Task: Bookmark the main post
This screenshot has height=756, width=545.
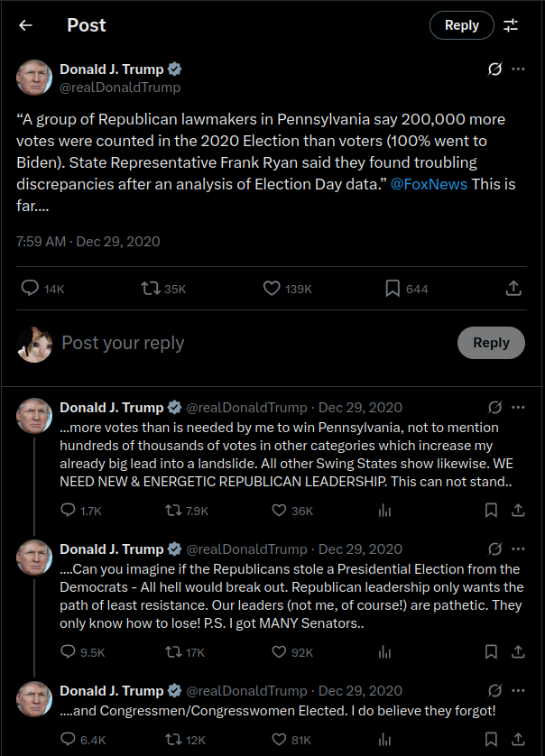Action: 392,287
